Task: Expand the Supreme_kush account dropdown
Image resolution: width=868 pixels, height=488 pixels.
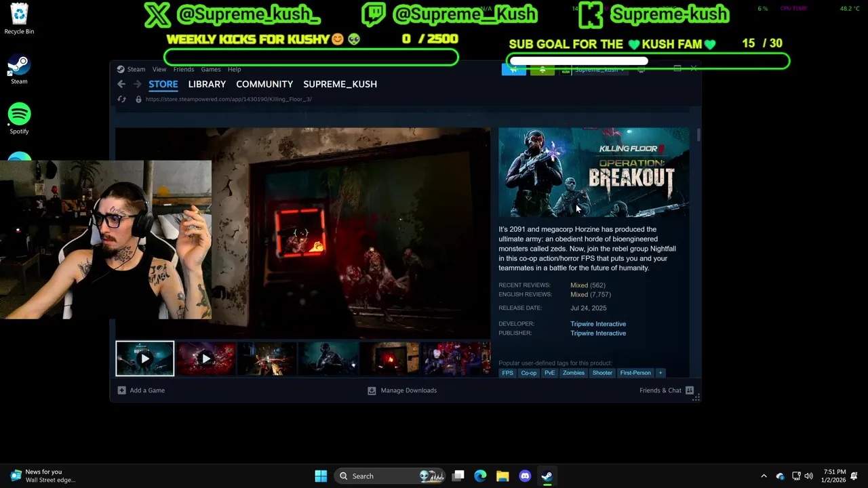Action: [x=599, y=70]
